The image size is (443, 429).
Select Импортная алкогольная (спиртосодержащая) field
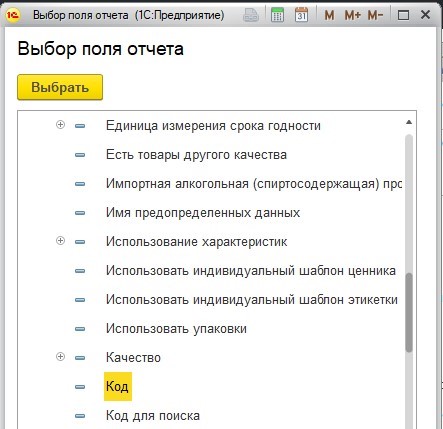tap(254, 184)
